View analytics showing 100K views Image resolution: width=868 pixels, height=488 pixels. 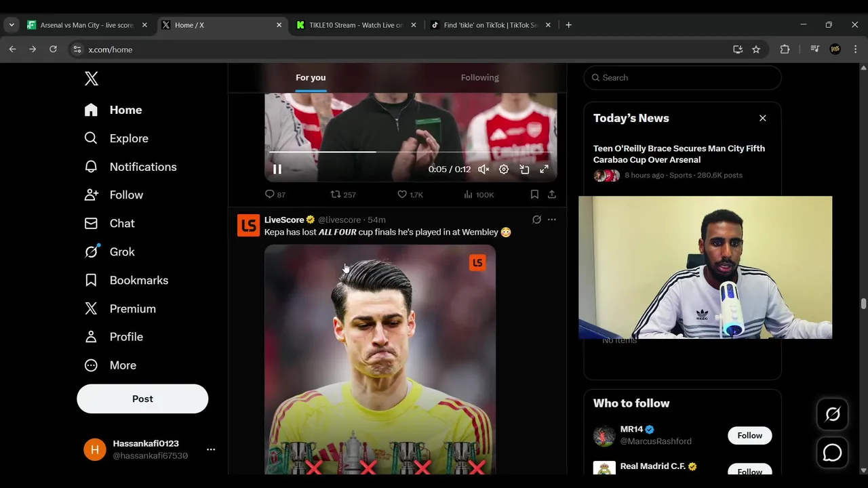click(x=479, y=195)
